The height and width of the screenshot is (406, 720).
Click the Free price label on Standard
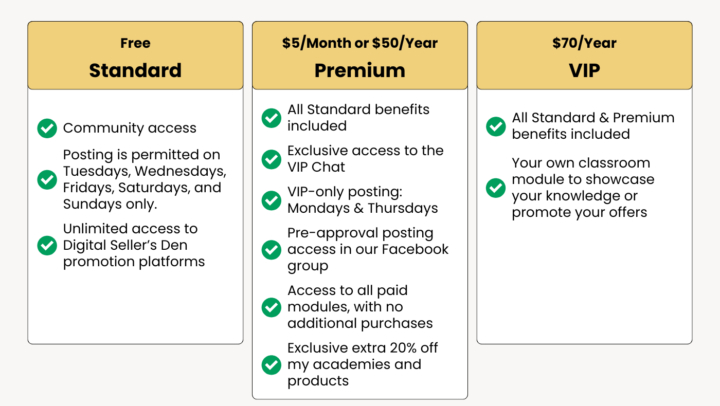tap(135, 43)
